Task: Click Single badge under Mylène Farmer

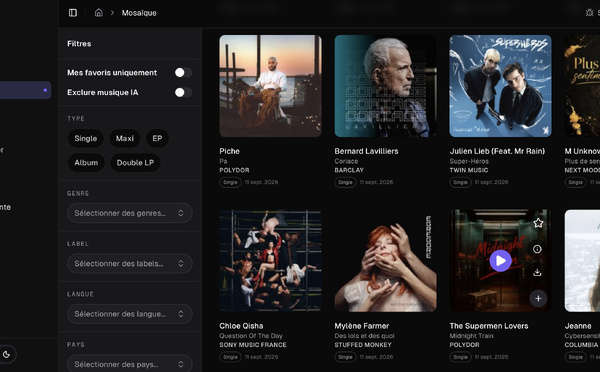Action: click(x=345, y=357)
